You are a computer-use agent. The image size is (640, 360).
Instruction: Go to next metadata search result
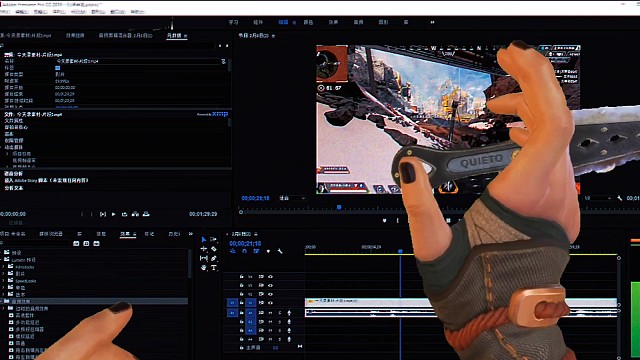click(x=227, y=46)
